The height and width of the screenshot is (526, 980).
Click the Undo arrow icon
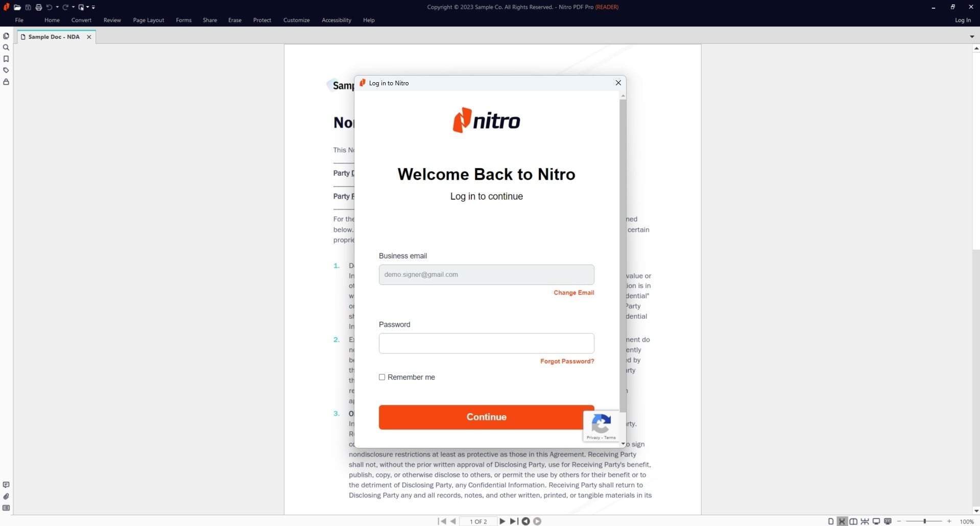pos(49,7)
